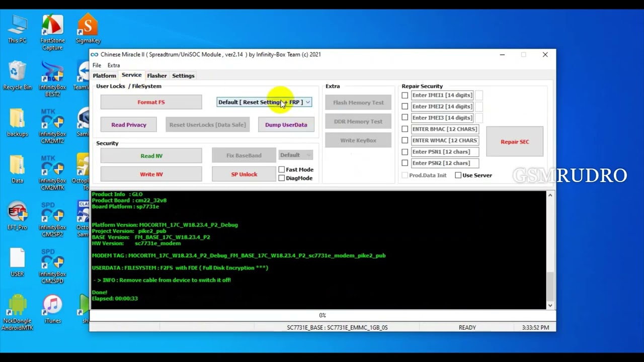
Task: Click the log scrollbar up arrow
Action: (x=550, y=195)
